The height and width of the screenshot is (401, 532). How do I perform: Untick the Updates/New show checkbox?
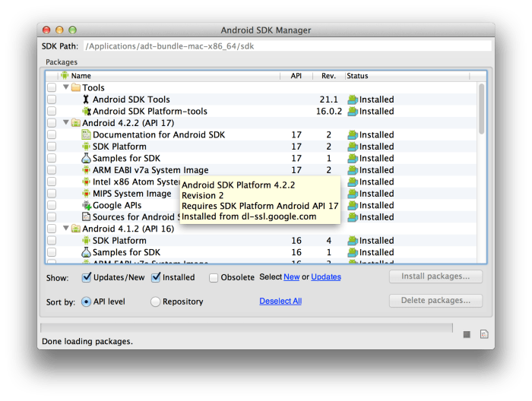tap(87, 277)
